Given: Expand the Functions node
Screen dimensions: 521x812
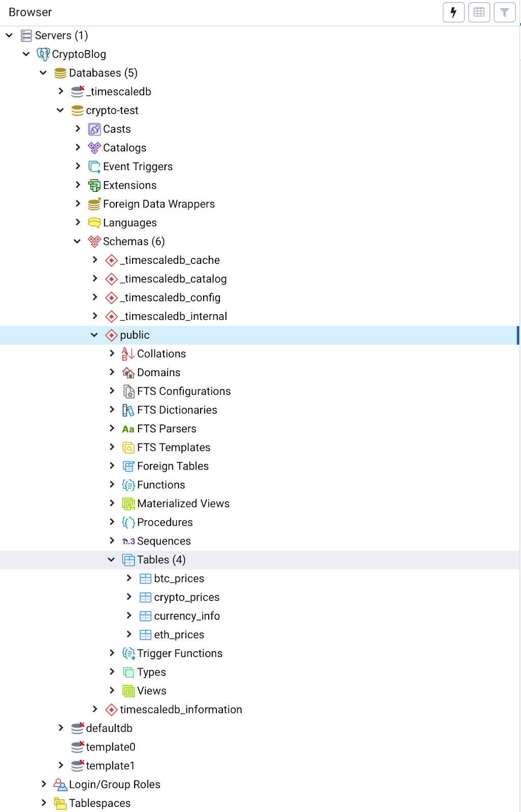Looking at the screenshot, I should (x=112, y=485).
